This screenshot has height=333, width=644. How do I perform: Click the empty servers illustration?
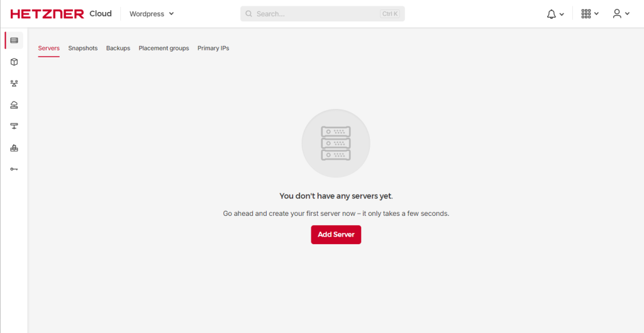(336, 143)
